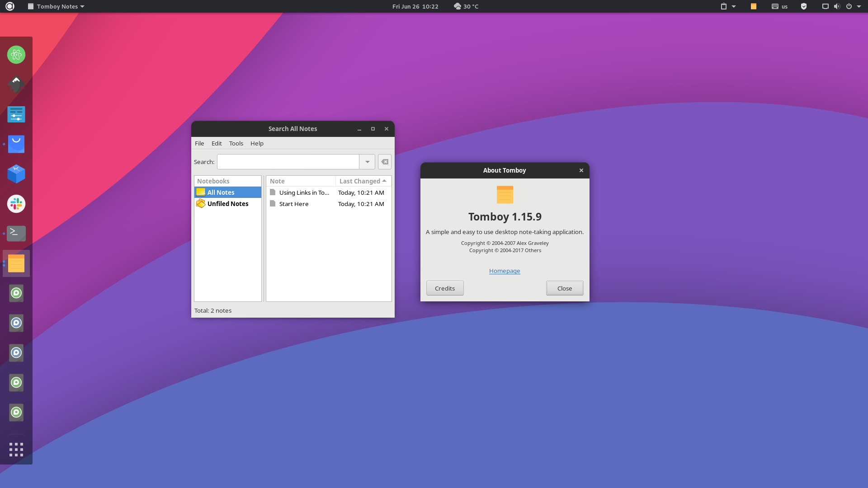Expand the Tomboy Notes menu in the top bar
This screenshot has width=868, height=488.
tap(55, 6)
